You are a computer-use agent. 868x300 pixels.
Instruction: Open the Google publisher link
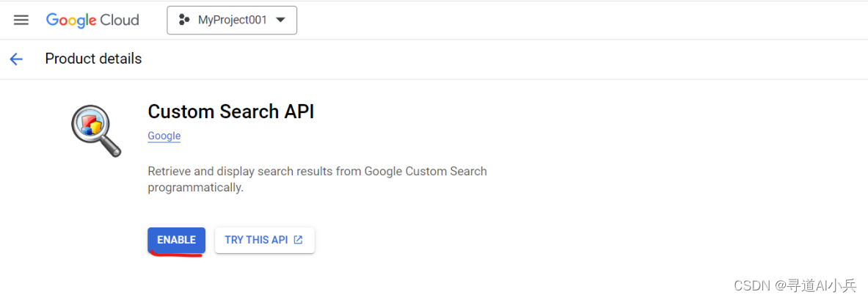pyautogui.click(x=164, y=136)
